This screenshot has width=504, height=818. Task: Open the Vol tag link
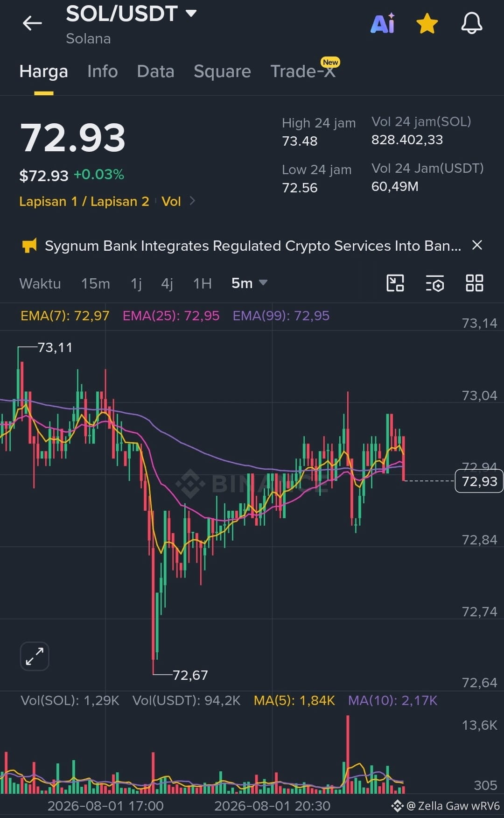[171, 201]
